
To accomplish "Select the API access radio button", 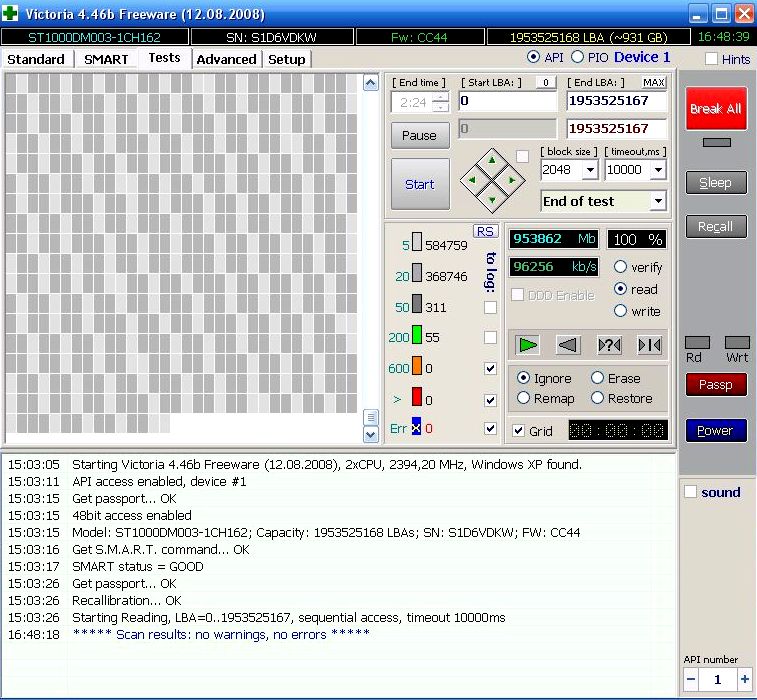I will pyautogui.click(x=533, y=57).
